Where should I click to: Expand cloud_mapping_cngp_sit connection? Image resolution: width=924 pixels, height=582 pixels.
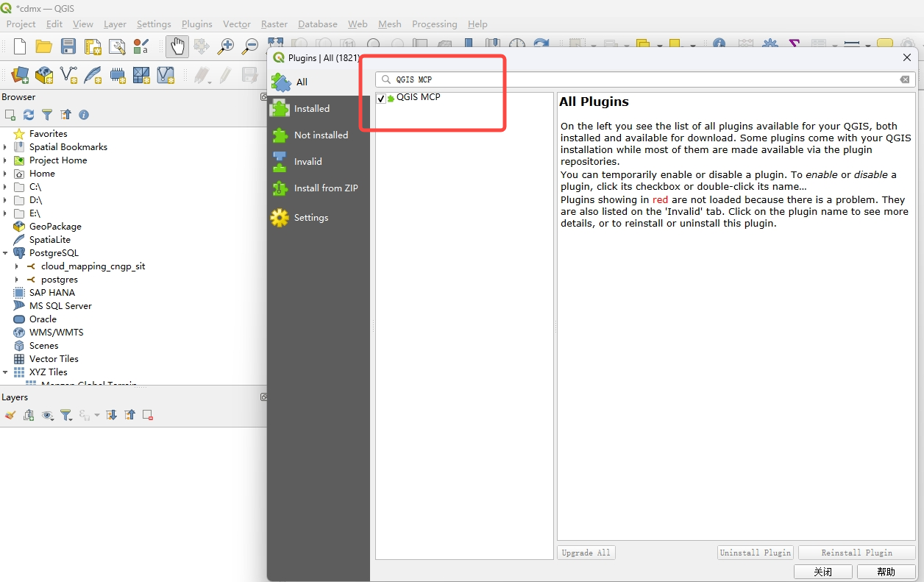17,266
